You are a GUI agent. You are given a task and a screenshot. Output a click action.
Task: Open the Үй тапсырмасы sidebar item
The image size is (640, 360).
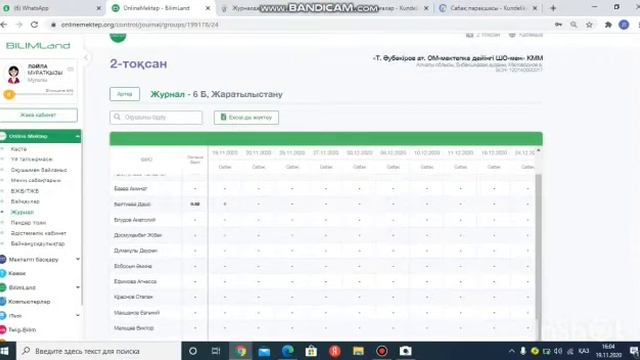tap(31, 159)
